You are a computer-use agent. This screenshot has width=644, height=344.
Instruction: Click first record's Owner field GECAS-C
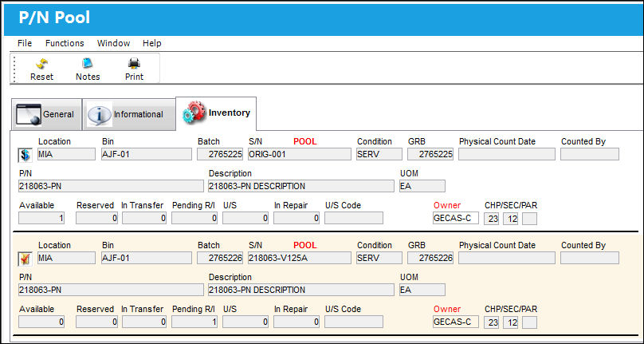pyautogui.click(x=456, y=218)
